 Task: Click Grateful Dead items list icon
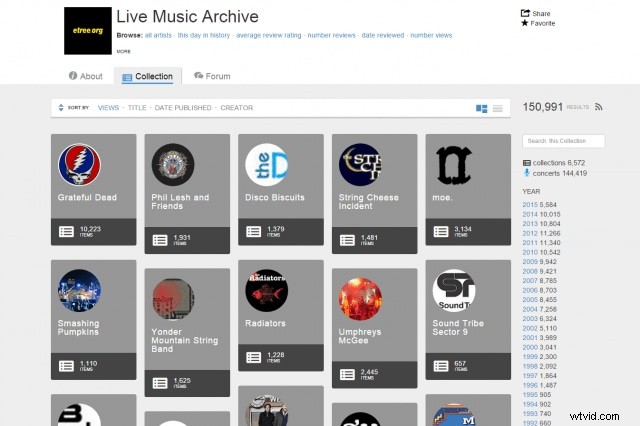66,231
